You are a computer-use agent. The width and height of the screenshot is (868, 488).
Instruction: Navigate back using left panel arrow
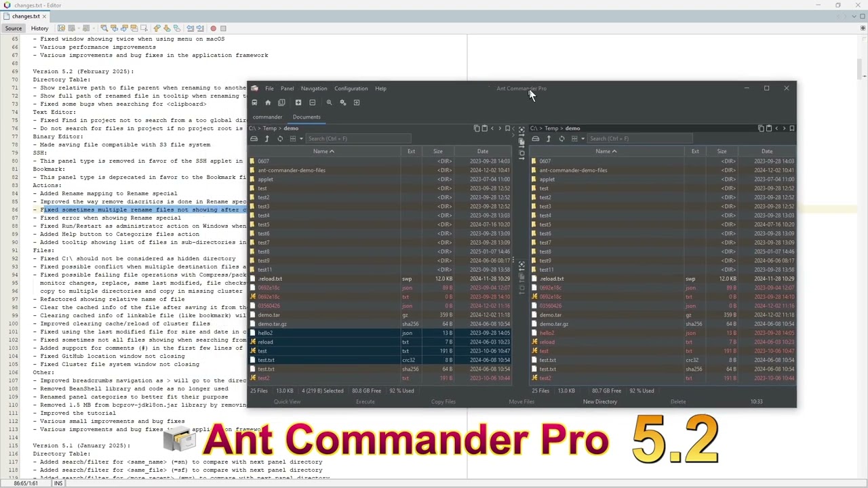point(492,128)
